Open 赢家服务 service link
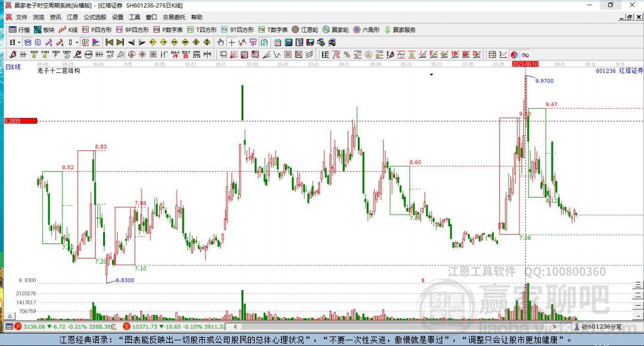Image resolution: width=644 pixels, height=346 pixels. click(x=400, y=30)
